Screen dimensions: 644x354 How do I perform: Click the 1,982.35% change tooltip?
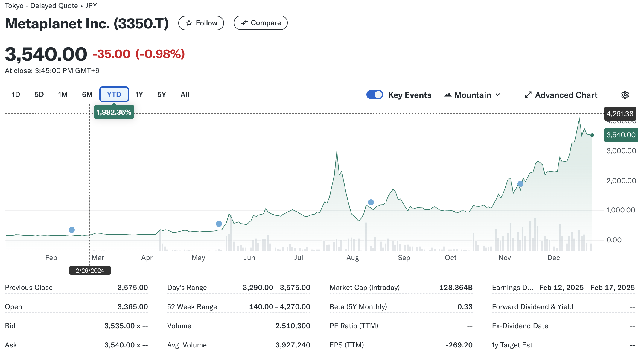(x=114, y=112)
